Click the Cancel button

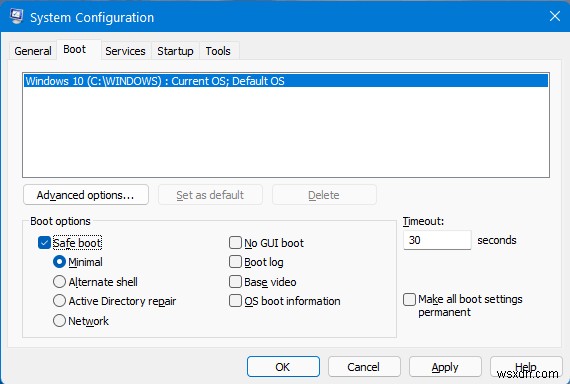tap(364, 367)
